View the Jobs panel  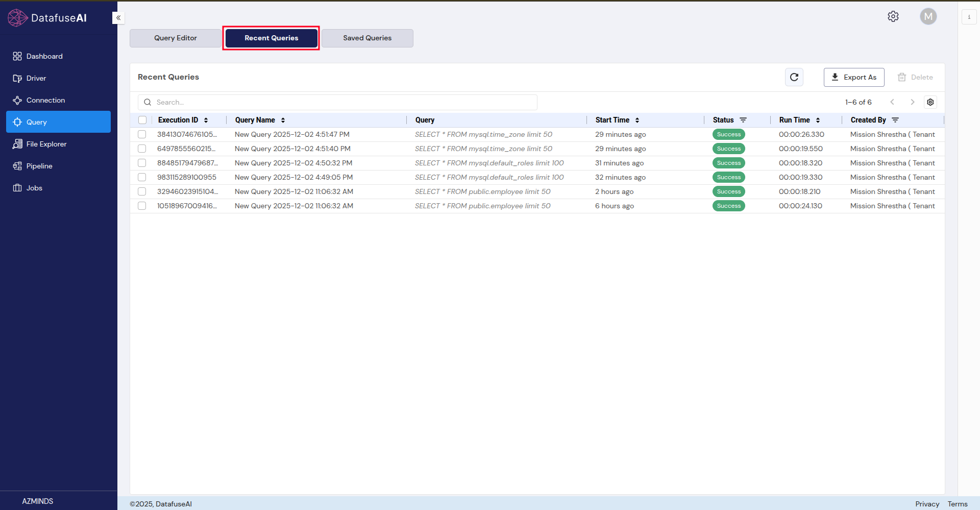click(34, 188)
